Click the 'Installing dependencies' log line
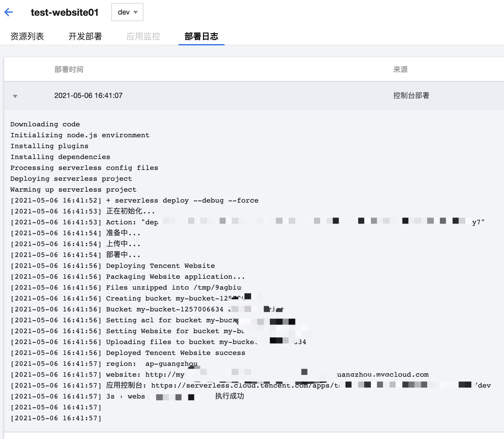Image resolution: width=504 pixels, height=439 pixels. 60,157
